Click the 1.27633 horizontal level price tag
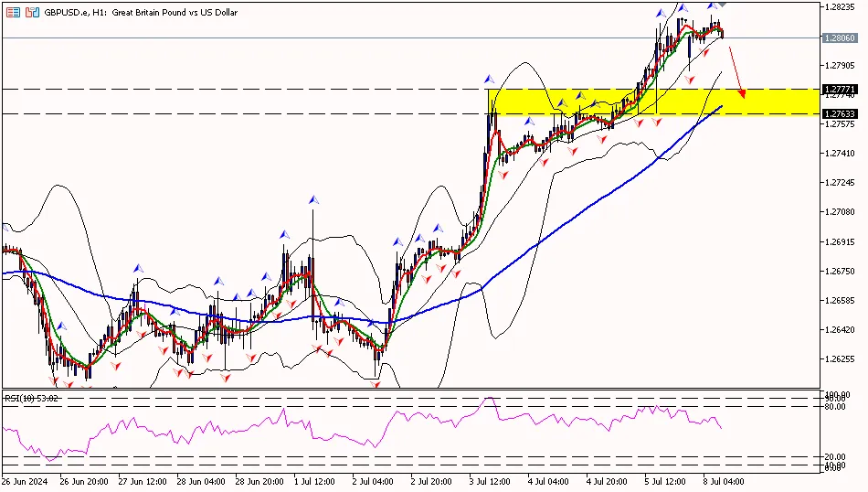 pos(840,113)
